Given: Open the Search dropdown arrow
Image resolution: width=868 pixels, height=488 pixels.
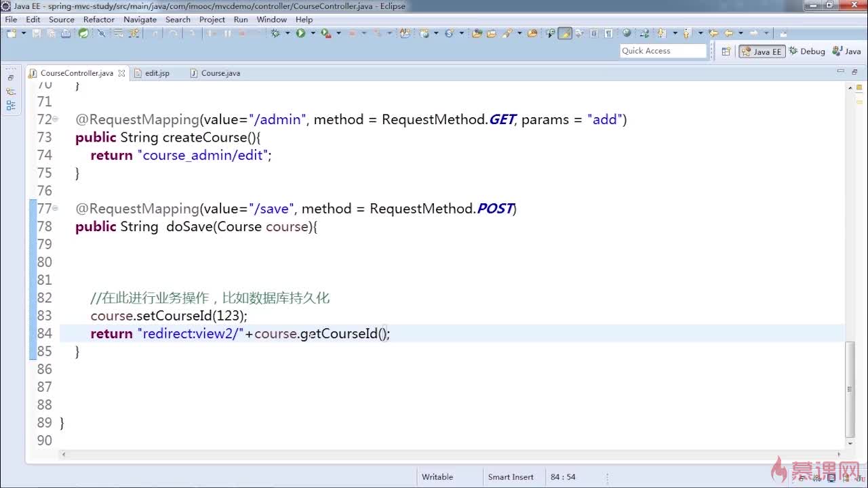Looking at the screenshot, I should coord(519,33).
